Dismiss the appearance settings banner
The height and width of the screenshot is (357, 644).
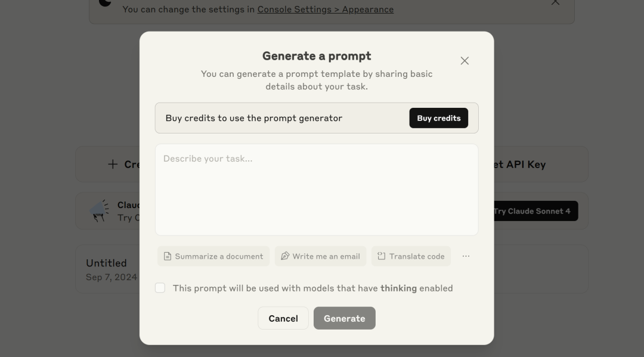pyautogui.click(x=555, y=2)
